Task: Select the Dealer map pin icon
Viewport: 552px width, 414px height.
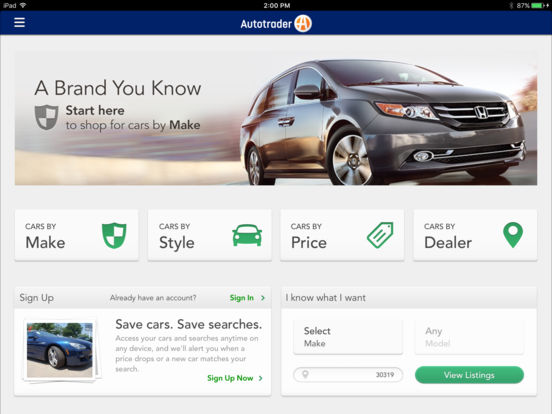Action: pyautogui.click(x=513, y=235)
